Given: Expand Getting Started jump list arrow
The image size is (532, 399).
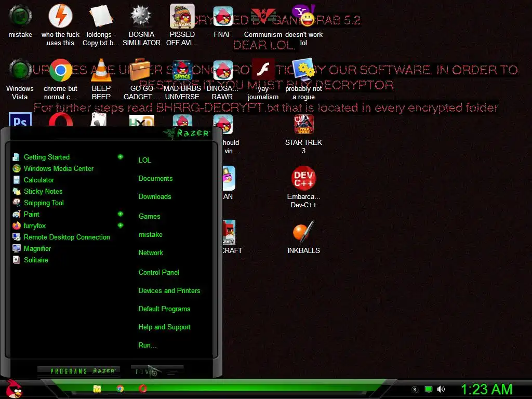Looking at the screenshot, I should click(x=120, y=157).
